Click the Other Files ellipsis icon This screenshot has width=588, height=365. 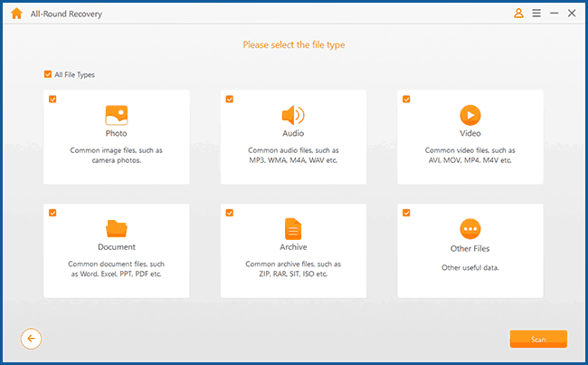470,228
